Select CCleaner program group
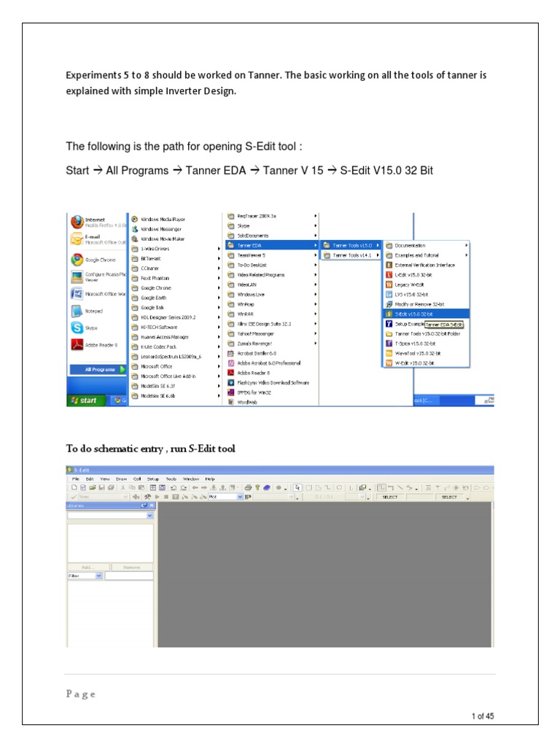The image size is (560, 747). 175,268
